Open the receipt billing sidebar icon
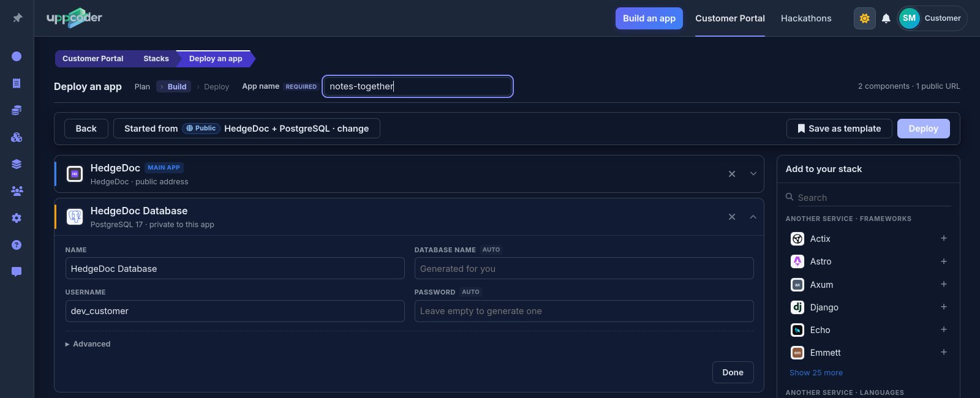Screen dimensions: 980x398 17,83
